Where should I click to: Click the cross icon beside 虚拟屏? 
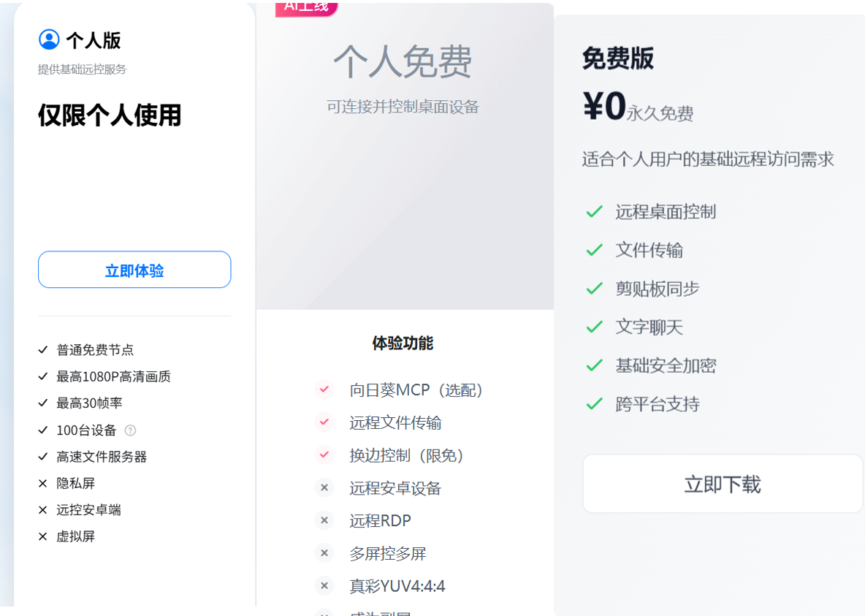click(x=43, y=536)
